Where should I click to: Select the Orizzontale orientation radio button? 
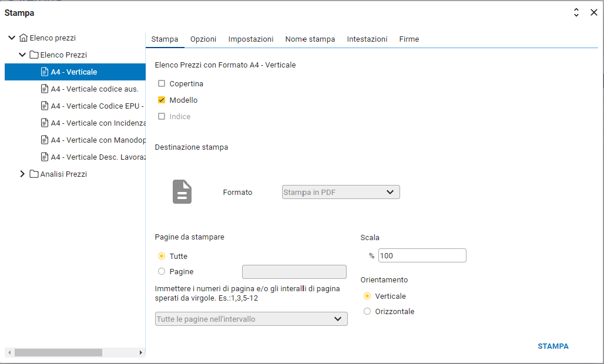(x=367, y=312)
